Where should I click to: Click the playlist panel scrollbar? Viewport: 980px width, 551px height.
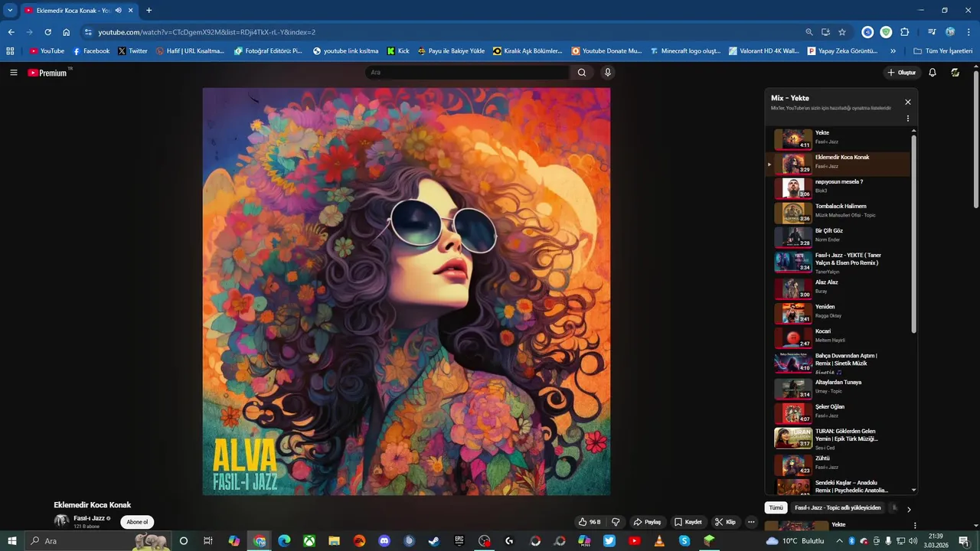[913, 233]
